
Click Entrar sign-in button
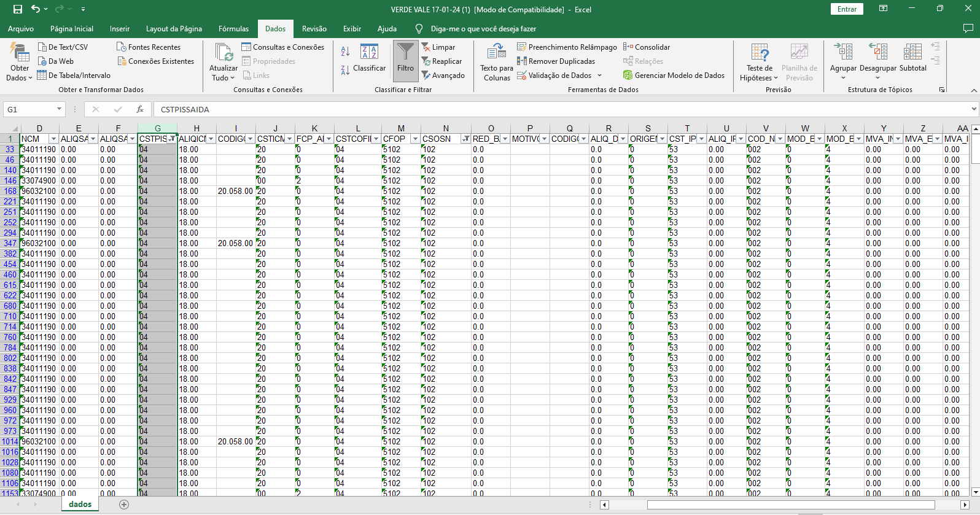click(847, 9)
